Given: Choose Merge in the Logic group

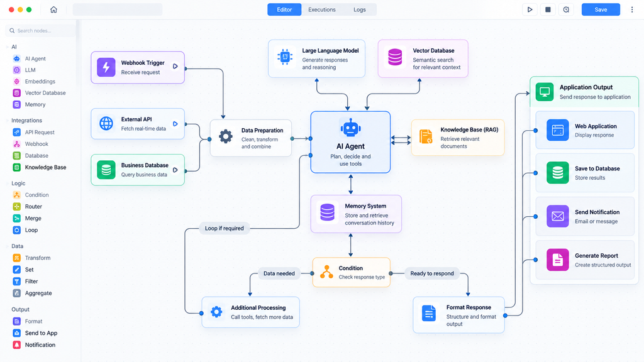Looking at the screenshot, I should (x=33, y=218).
